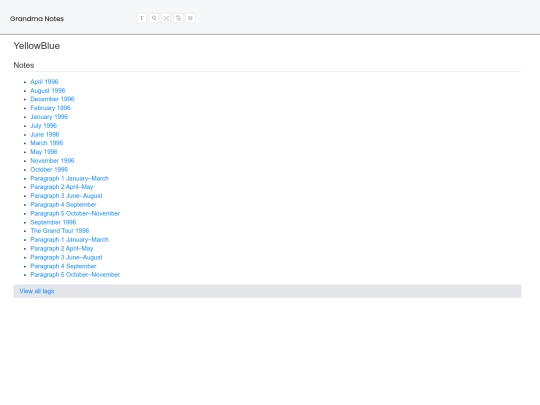Click the crossed-arrows random note icon
This screenshot has width=540, height=405.
click(166, 18)
